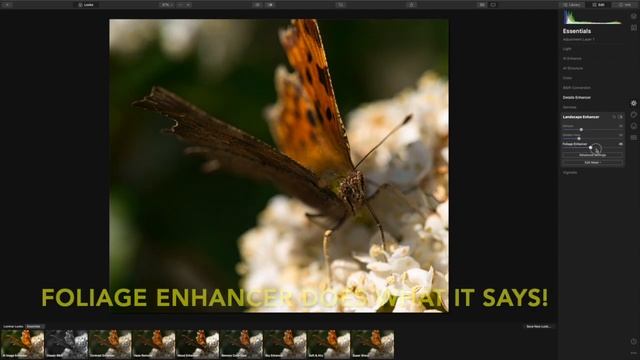Toggle the quick preview eye icon

(x=257, y=5)
